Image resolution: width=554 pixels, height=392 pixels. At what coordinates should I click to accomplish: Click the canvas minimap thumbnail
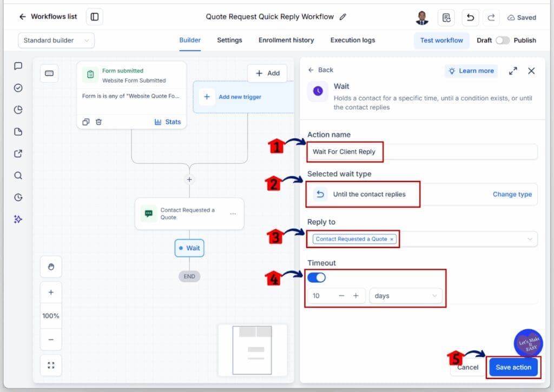click(252, 350)
